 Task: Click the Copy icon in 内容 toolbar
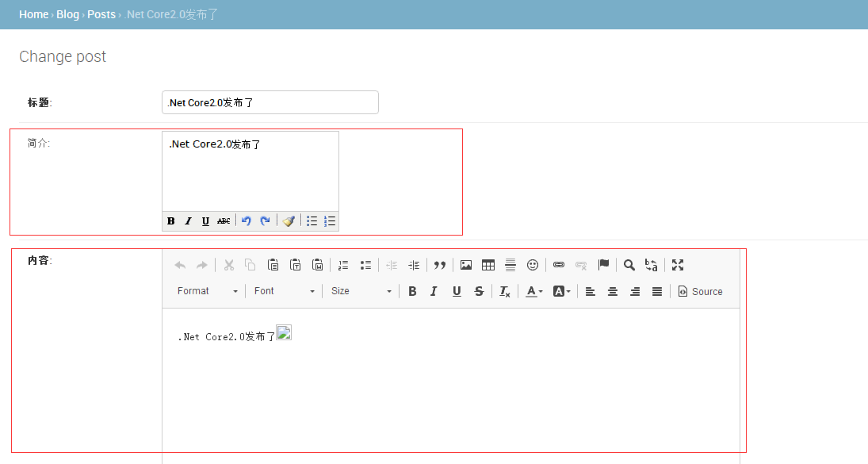tap(250, 265)
